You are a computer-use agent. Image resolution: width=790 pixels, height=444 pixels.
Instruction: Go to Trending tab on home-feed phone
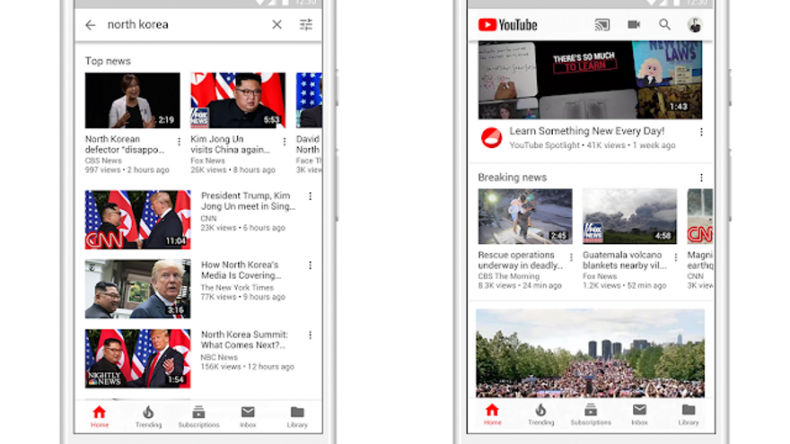click(541, 415)
